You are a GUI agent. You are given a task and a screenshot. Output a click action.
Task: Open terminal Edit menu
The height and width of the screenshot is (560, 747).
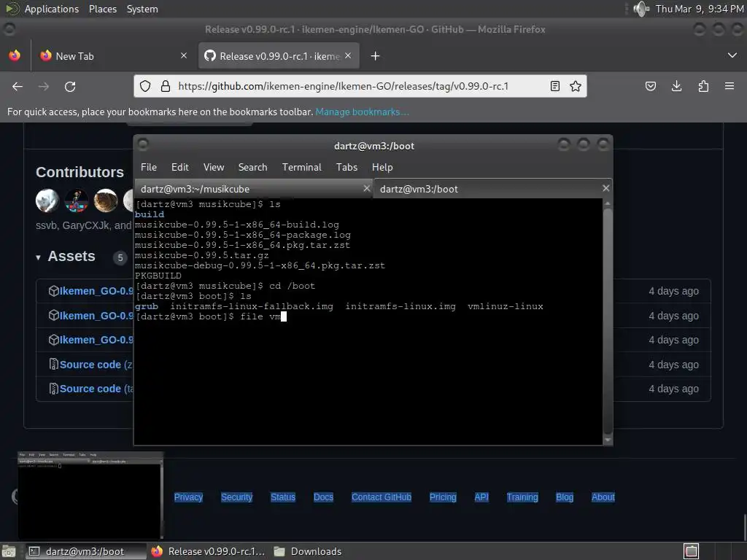pos(179,167)
